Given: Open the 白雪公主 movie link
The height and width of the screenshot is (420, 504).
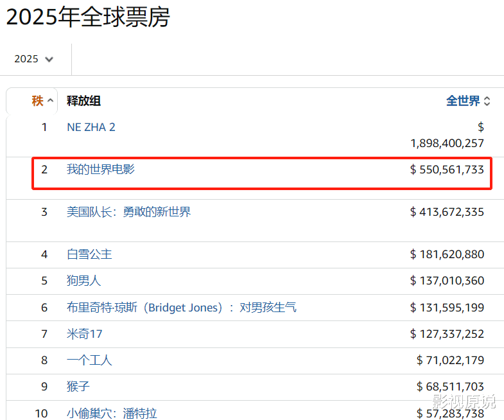Looking at the screenshot, I should tap(89, 254).
